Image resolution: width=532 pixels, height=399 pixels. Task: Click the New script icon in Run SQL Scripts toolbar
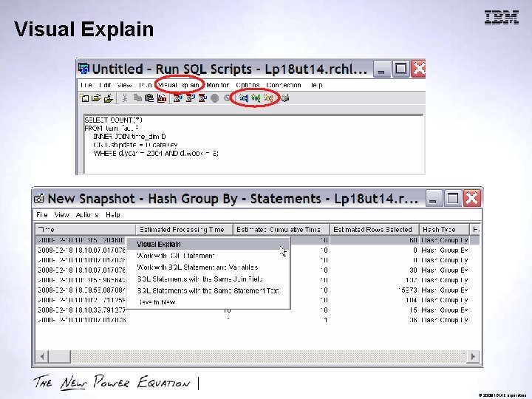[x=84, y=98]
